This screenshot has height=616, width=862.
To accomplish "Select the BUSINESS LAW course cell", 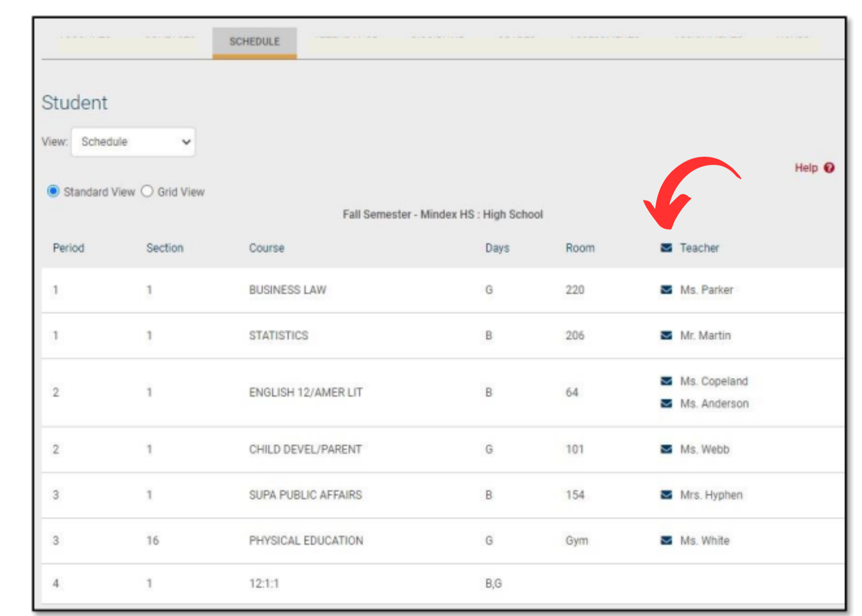I will [287, 290].
